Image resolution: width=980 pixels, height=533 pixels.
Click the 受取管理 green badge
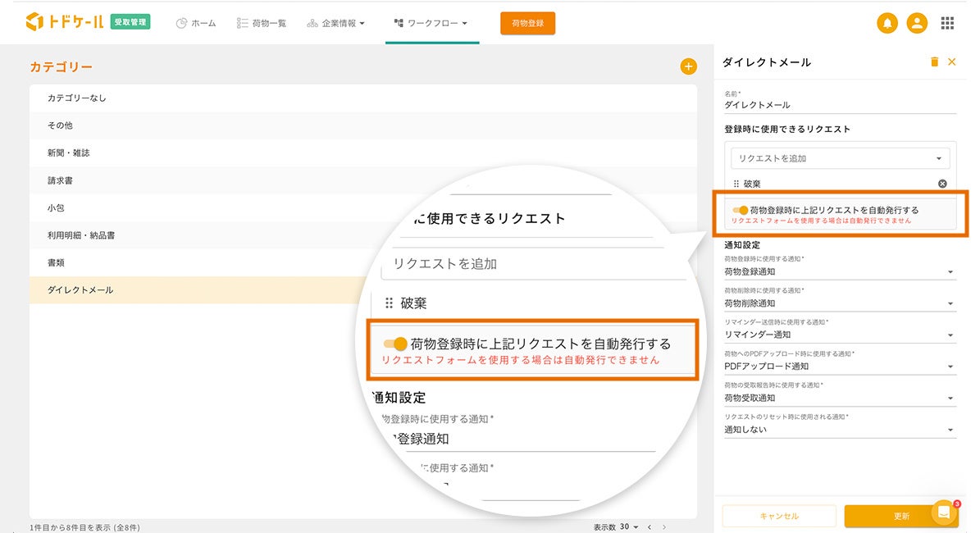(x=130, y=22)
